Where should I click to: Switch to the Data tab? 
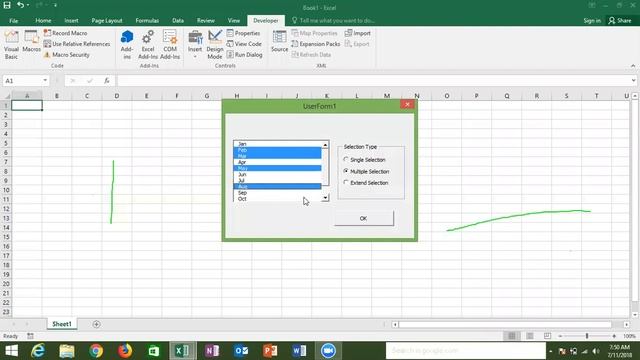(178, 20)
